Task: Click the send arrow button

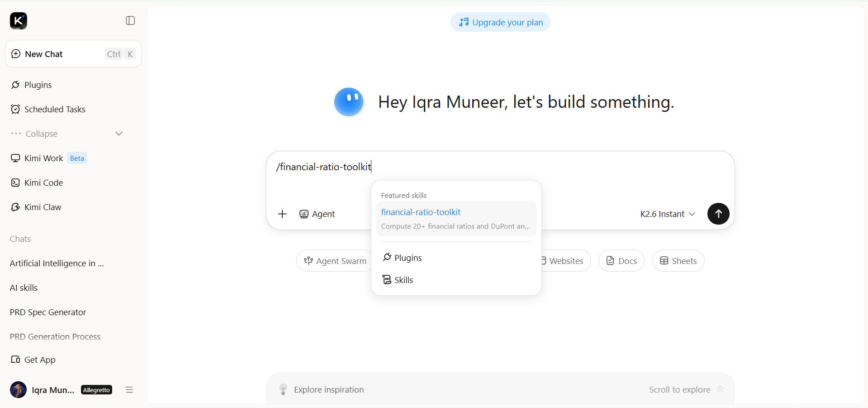Action: 718,214
